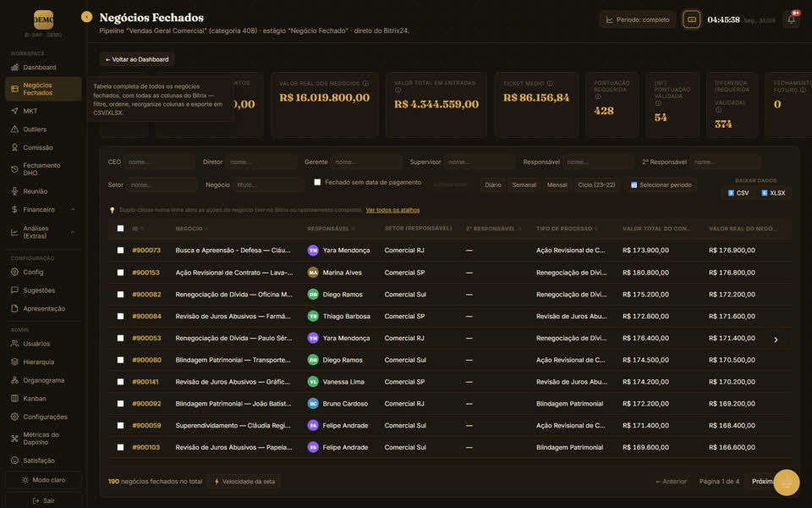Open Fechamento DHO history icon
812x508 pixels.
point(14,169)
